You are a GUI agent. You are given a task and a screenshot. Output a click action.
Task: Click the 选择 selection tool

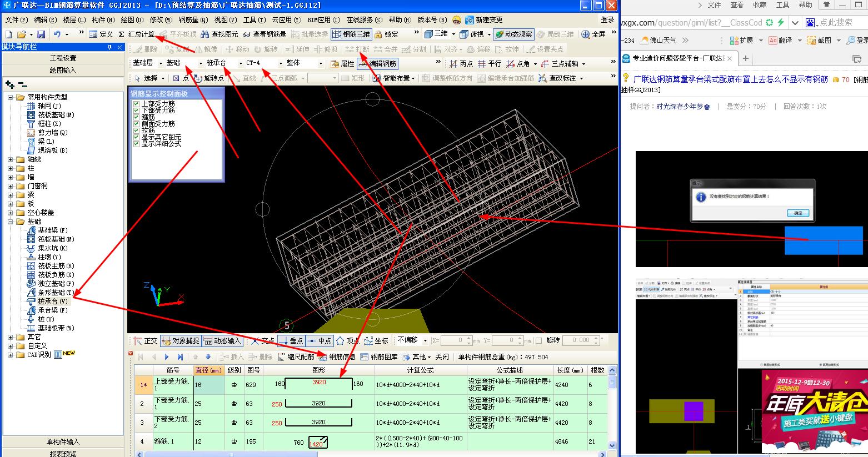[146, 78]
